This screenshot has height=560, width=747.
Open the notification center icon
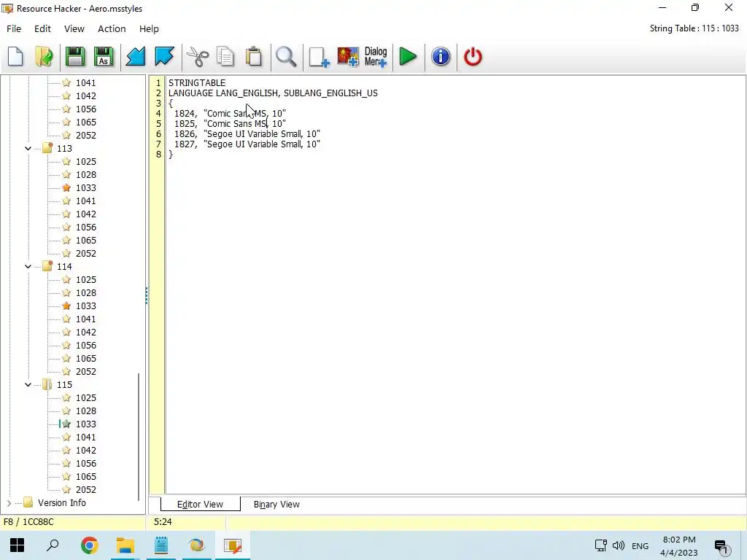(x=722, y=546)
